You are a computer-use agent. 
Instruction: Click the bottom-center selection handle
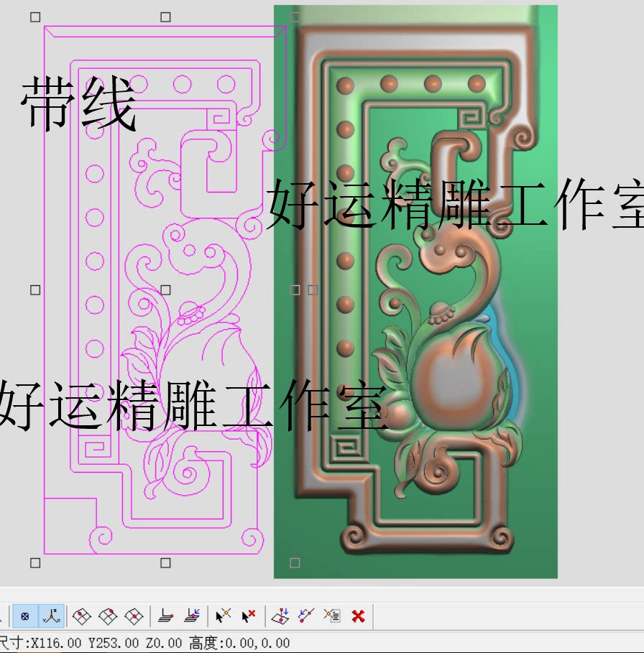click(x=165, y=563)
